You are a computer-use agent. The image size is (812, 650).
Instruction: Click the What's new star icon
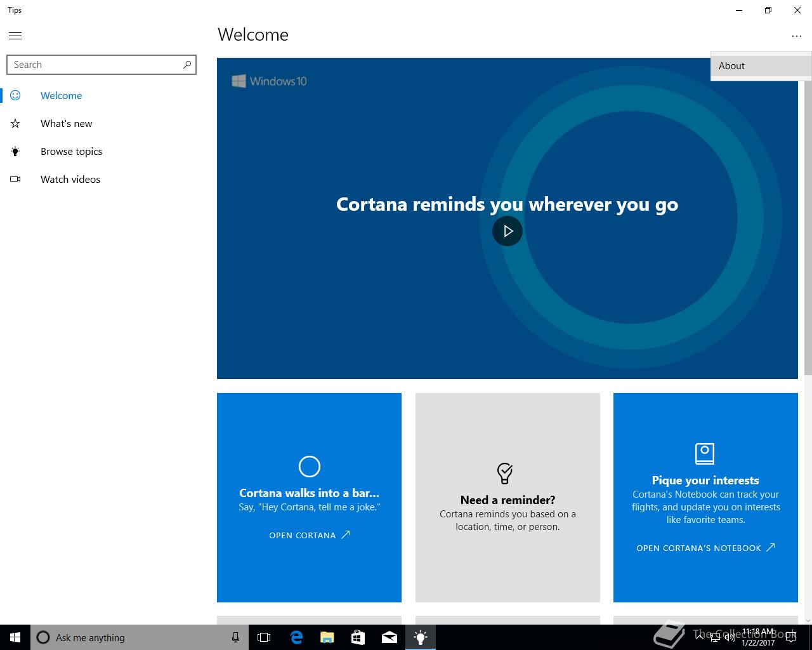(x=15, y=123)
